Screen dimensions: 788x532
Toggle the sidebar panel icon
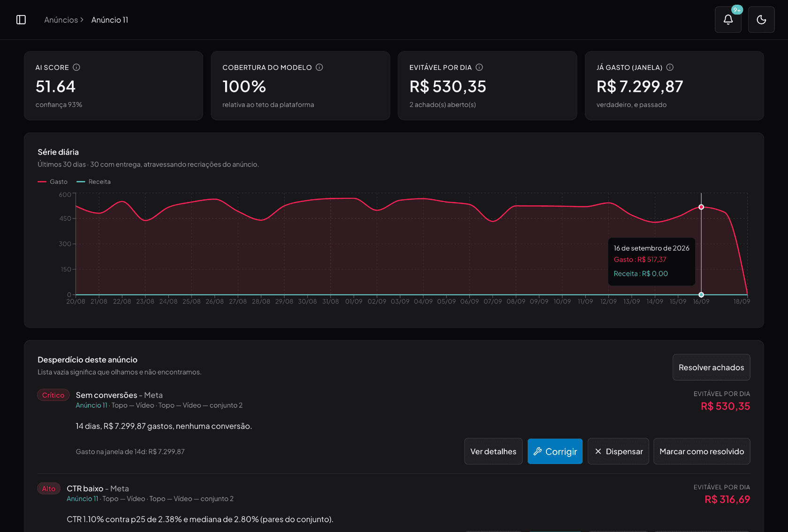coord(21,20)
